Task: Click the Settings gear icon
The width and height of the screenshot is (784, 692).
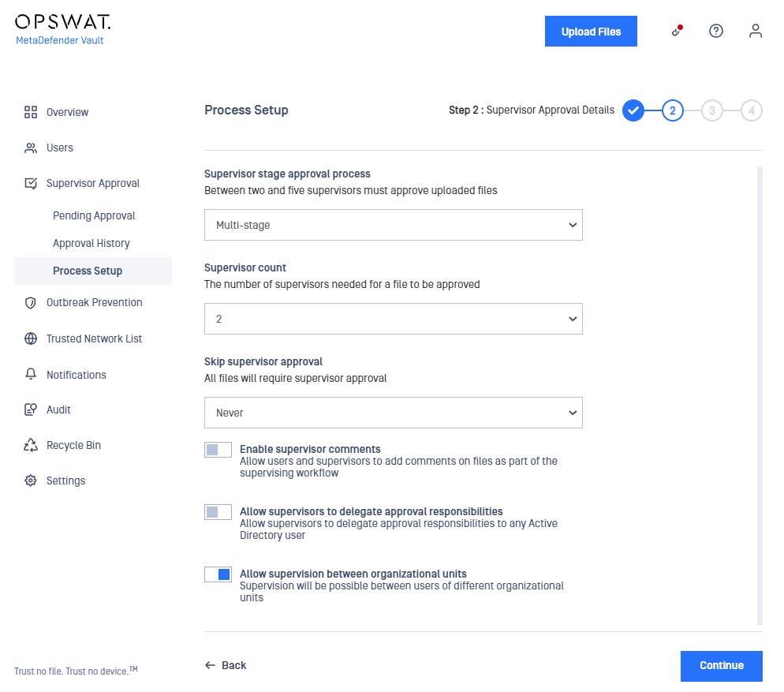Action: click(31, 481)
